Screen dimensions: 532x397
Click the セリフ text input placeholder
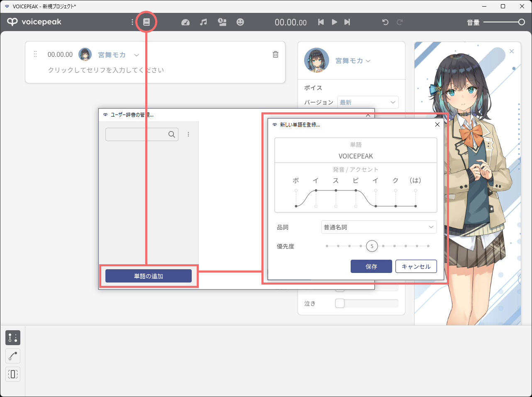pyautogui.click(x=106, y=70)
